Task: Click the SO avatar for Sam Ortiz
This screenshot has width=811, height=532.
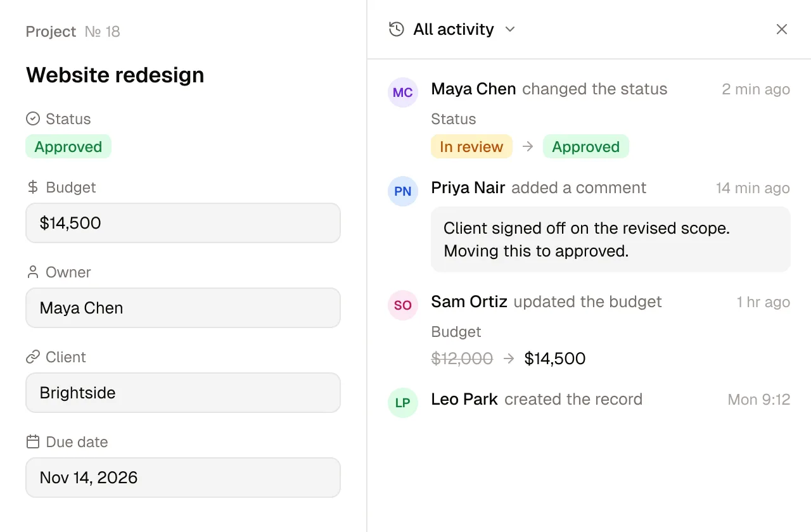Action: 403,305
